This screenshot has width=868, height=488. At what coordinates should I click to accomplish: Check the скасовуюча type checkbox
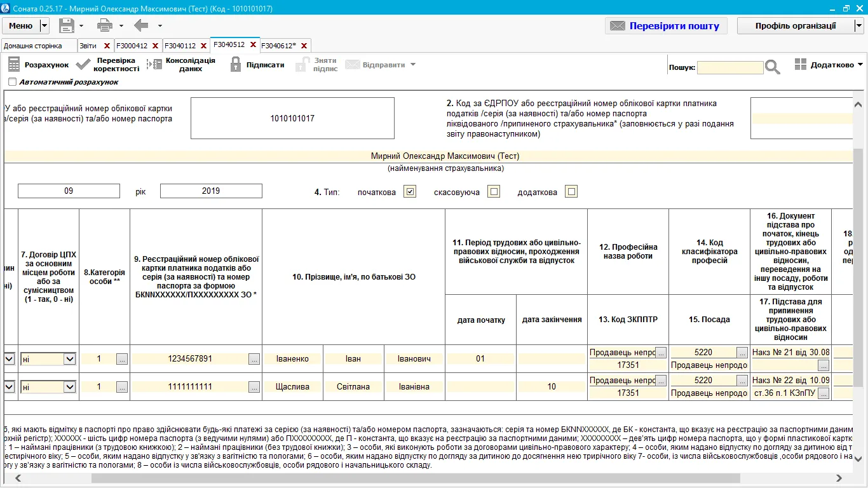tap(494, 191)
